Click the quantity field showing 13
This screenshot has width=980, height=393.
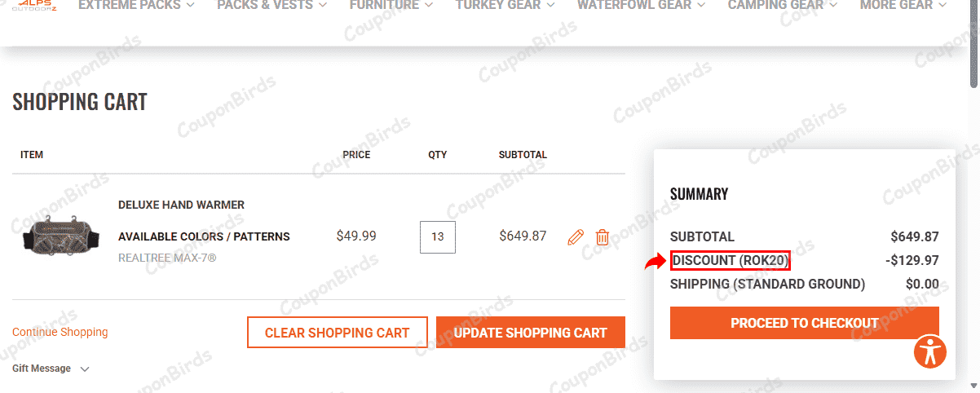tap(438, 237)
